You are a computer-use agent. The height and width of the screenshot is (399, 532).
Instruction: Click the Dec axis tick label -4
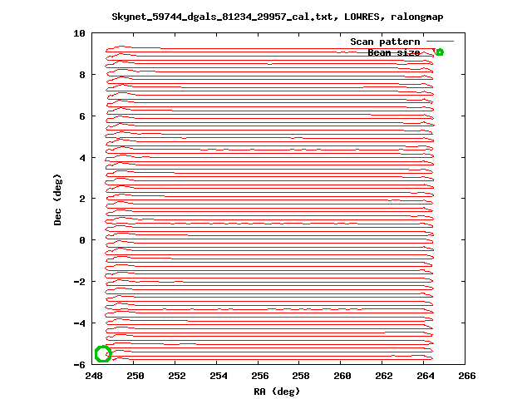click(79, 323)
